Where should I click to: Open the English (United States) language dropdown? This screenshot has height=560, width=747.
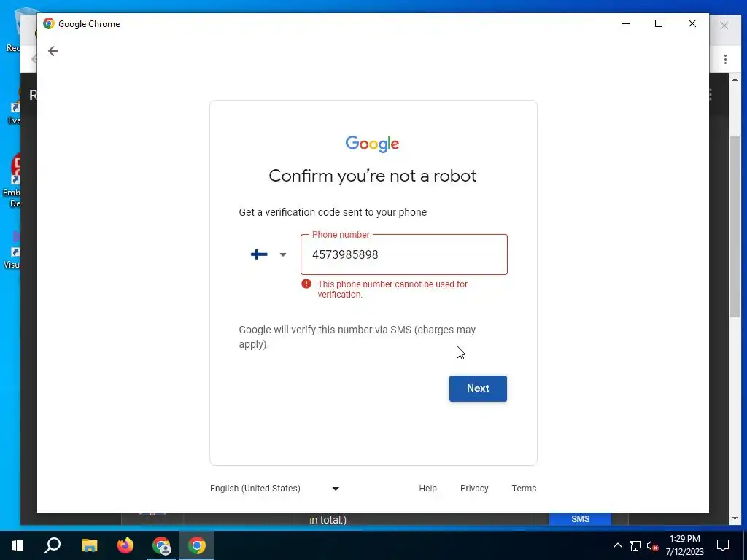(x=275, y=488)
